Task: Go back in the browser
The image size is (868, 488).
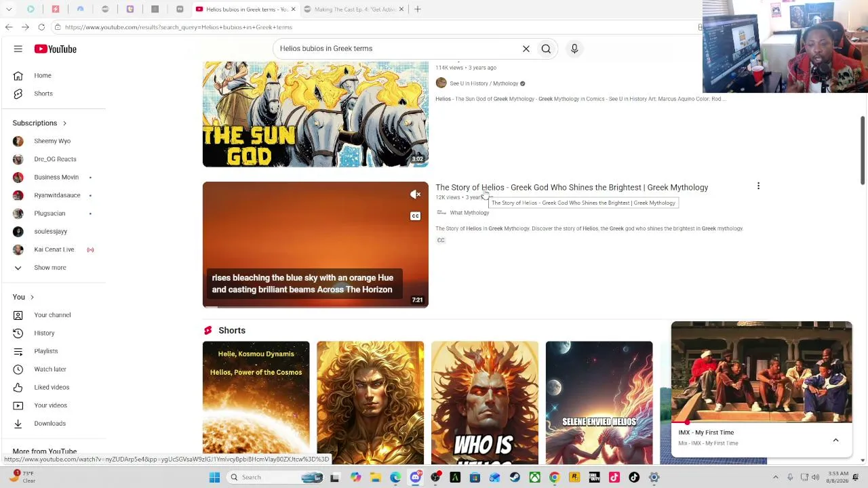Action: tap(9, 27)
